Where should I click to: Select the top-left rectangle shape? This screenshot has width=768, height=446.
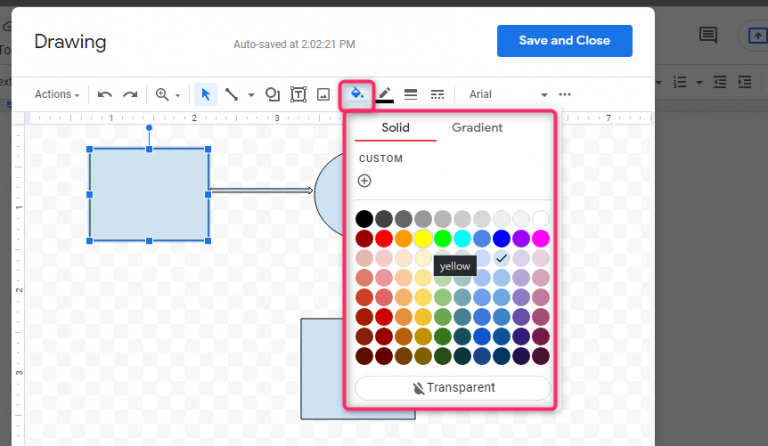click(x=149, y=195)
